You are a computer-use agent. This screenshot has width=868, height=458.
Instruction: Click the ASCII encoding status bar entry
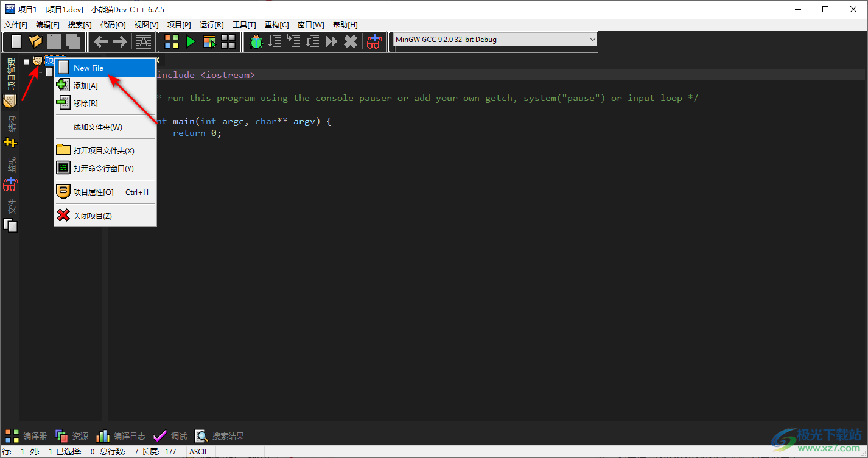198,451
